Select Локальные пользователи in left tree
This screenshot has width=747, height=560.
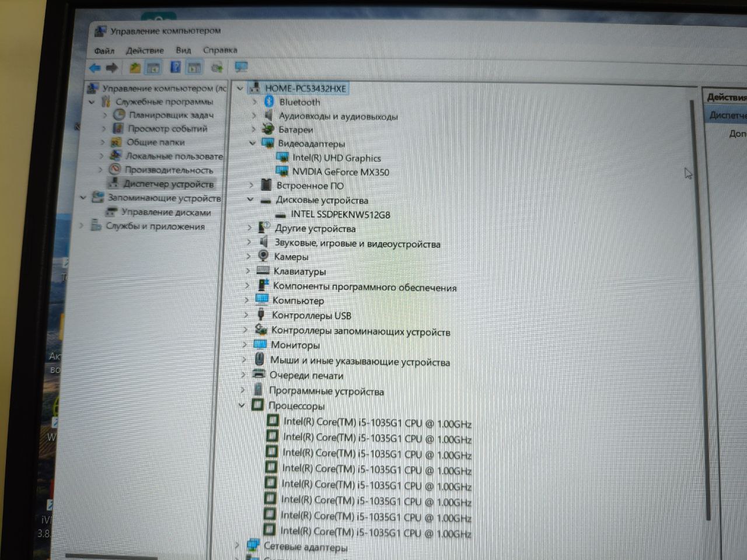click(174, 156)
